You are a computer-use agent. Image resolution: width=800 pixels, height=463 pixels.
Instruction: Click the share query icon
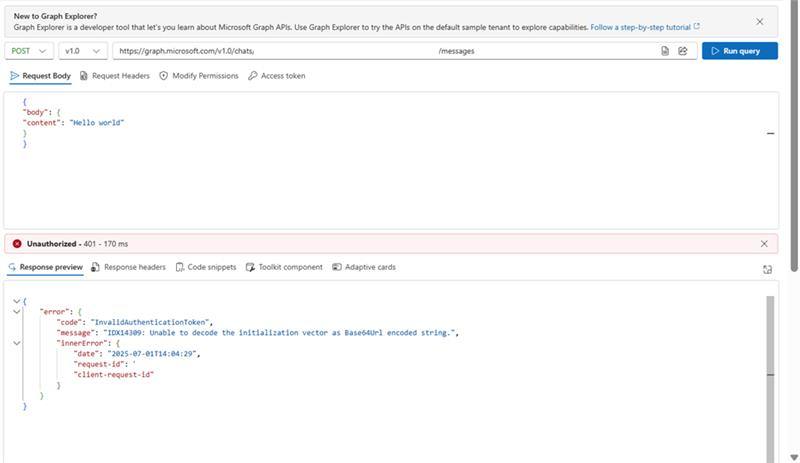point(683,51)
